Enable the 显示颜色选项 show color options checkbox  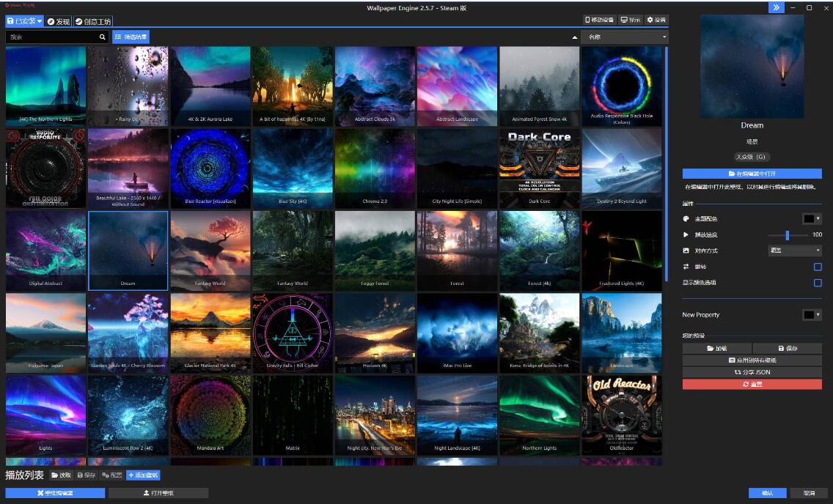coord(818,283)
